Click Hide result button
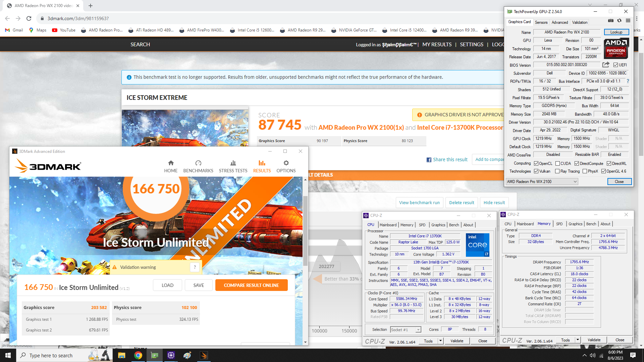This screenshot has width=644, height=362. (494, 202)
